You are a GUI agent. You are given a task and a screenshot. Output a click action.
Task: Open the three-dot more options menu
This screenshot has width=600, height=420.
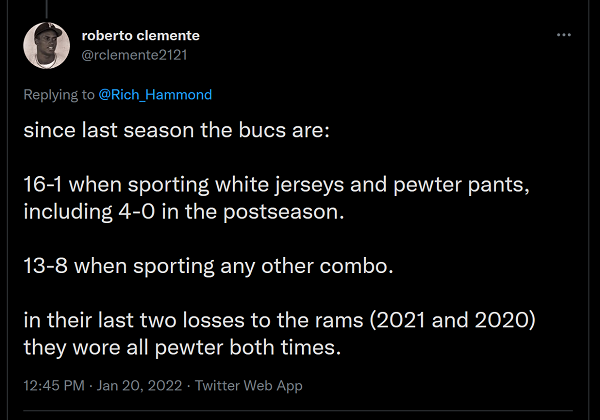pyautogui.click(x=564, y=35)
